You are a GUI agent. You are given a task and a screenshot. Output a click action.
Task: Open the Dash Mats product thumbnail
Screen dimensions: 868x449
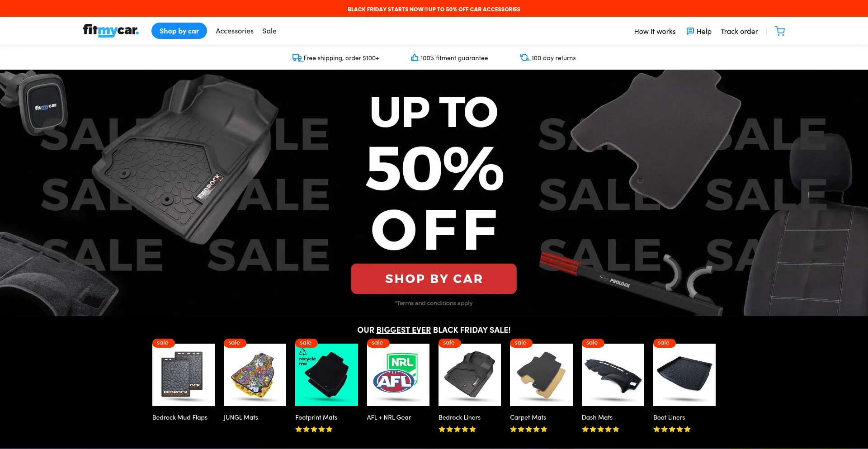[613, 375]
